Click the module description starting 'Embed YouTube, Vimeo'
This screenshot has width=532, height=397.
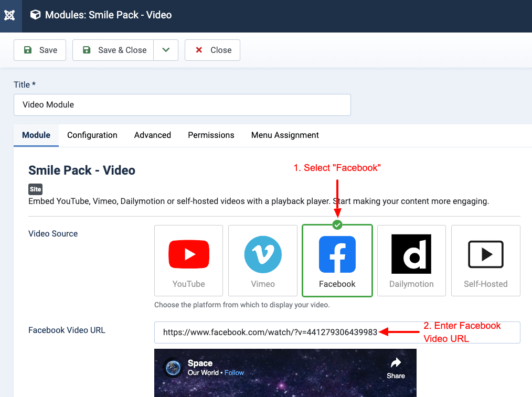click(259, 201)
